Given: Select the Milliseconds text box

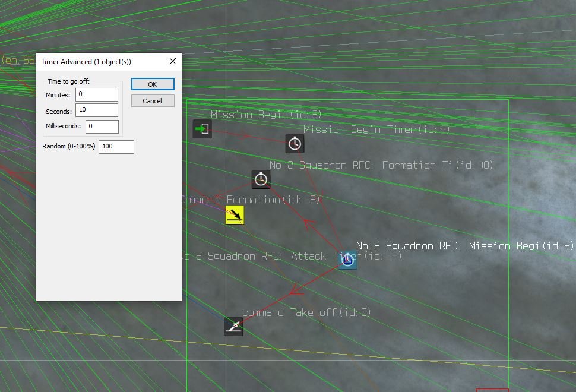Looking at the screenshot, I should (102, 127).
